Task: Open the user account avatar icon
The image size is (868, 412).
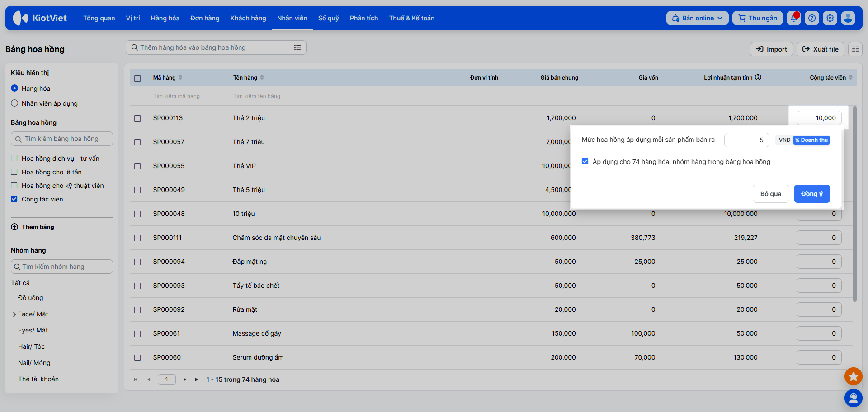Action: point(848,18)
